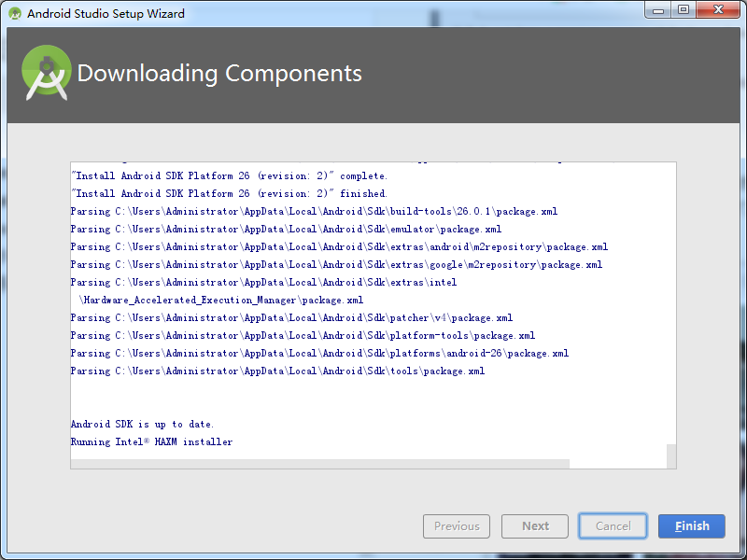747x560 pixels.
Task: Click the Platform 26 'complete.' log line
Action: click(229, 175)
